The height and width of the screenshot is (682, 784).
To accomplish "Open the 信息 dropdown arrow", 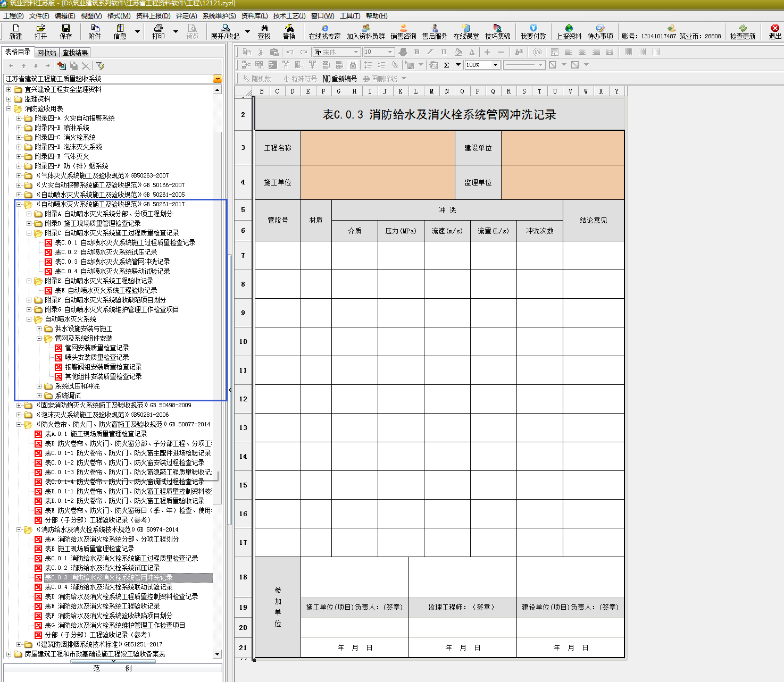I will tap(137, 32).
